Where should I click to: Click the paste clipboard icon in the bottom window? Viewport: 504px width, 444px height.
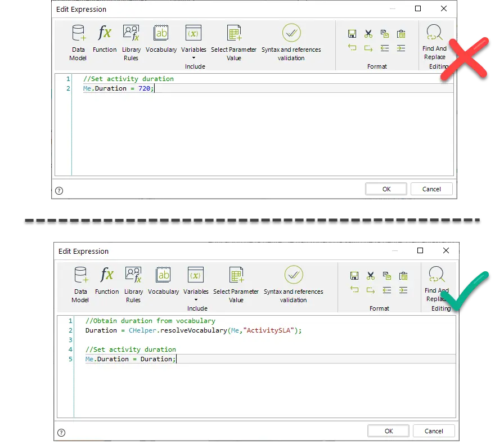coord(403,276)
